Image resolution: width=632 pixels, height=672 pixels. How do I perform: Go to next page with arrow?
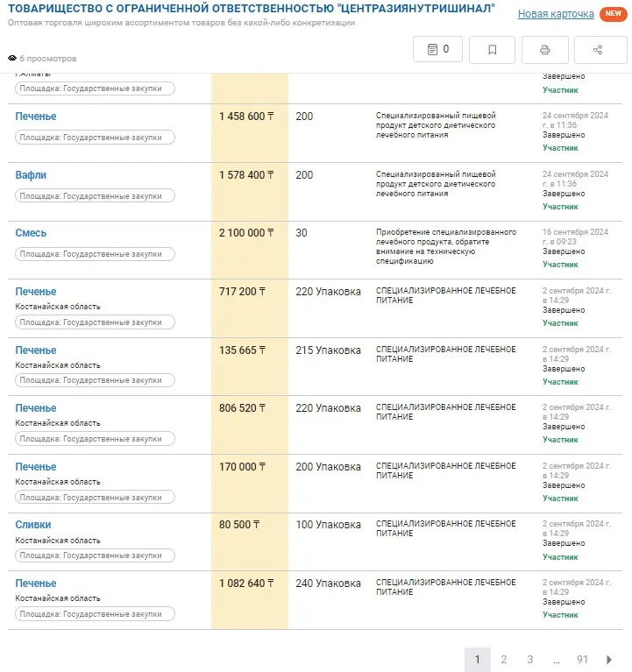[609, 660]
